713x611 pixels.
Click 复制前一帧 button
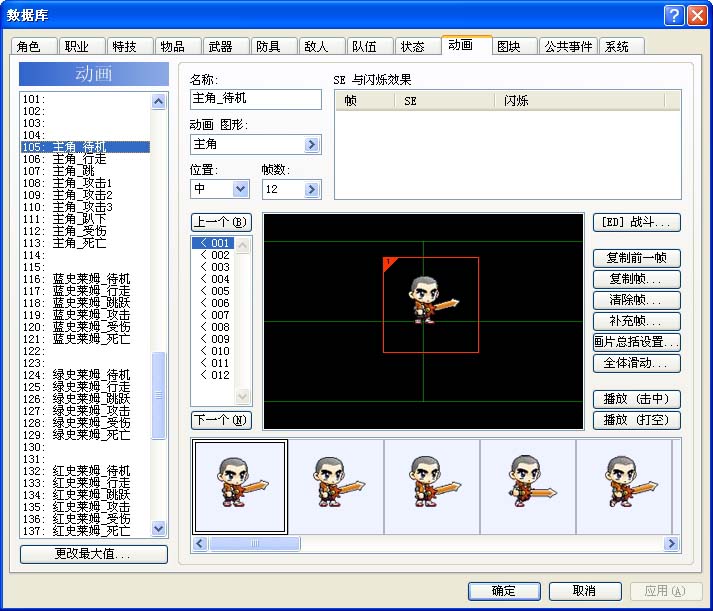click(637, 258)
